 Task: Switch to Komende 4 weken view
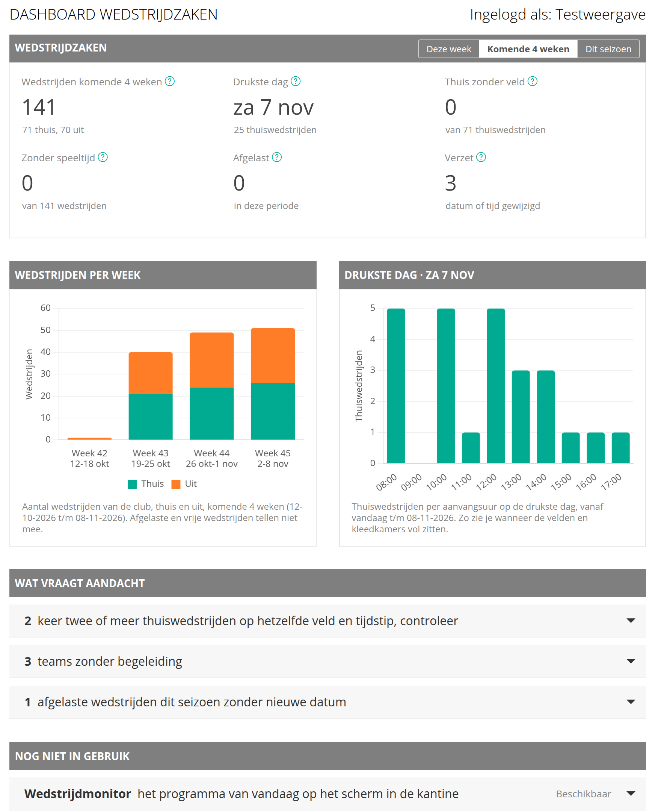coord(528,49)
